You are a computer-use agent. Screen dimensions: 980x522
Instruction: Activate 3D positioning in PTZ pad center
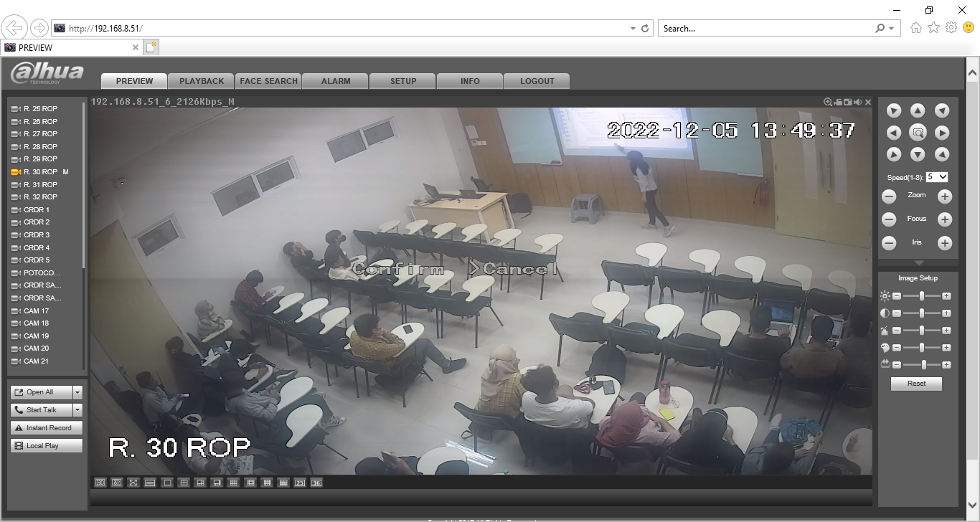point(918,133)
